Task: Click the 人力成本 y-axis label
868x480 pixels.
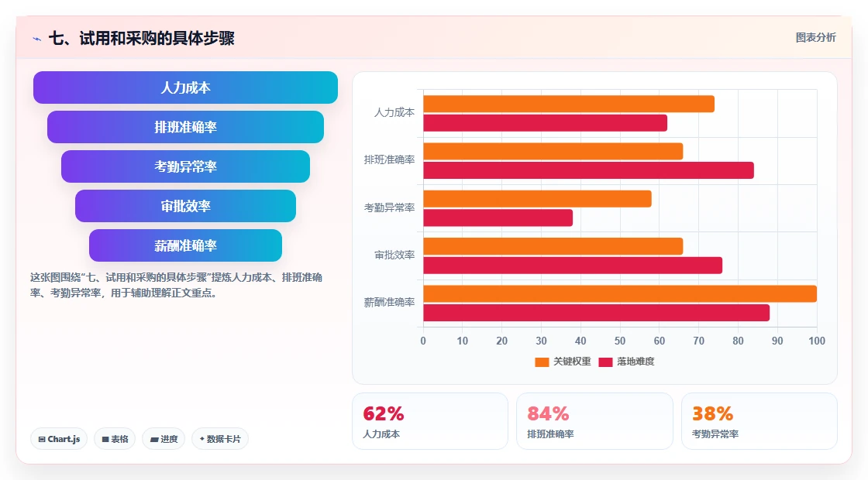Action: tap(394, 113)
